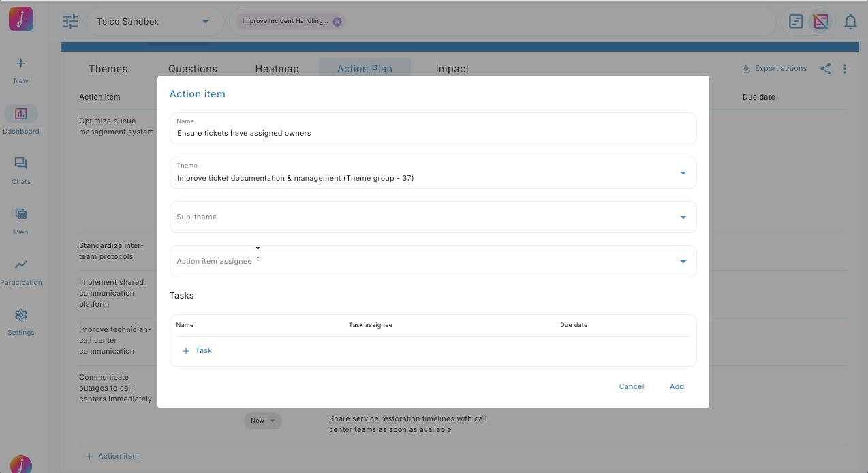Open the Action item assignee dropdown
Screen dimensions: 868x473
pyautogui.click(x=683, y=262)
